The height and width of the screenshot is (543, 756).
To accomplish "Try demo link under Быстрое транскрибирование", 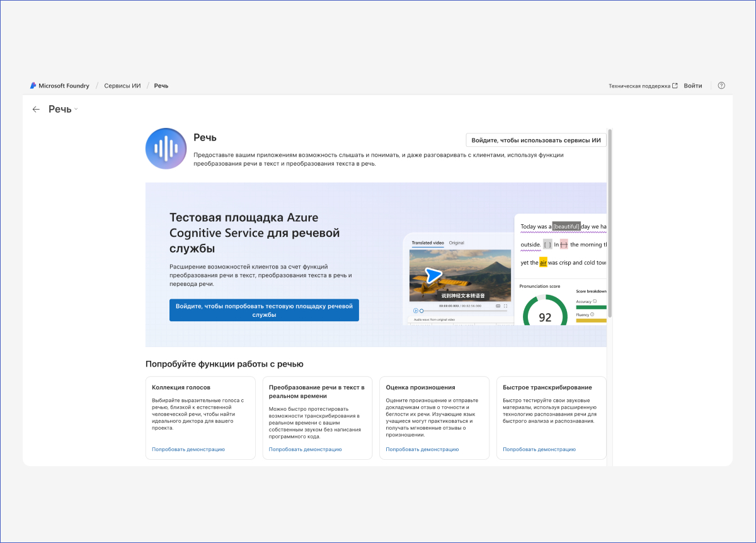I will point(539,449).
